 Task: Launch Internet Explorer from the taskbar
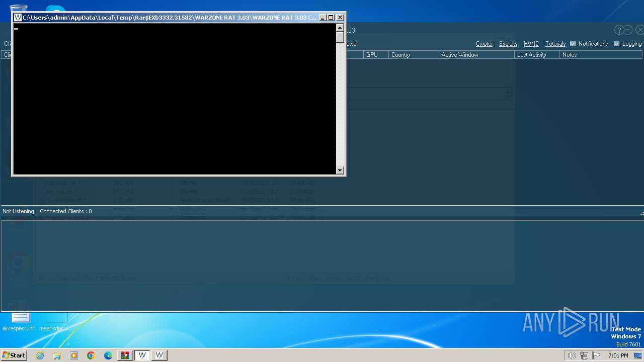(x=40, y=355)
